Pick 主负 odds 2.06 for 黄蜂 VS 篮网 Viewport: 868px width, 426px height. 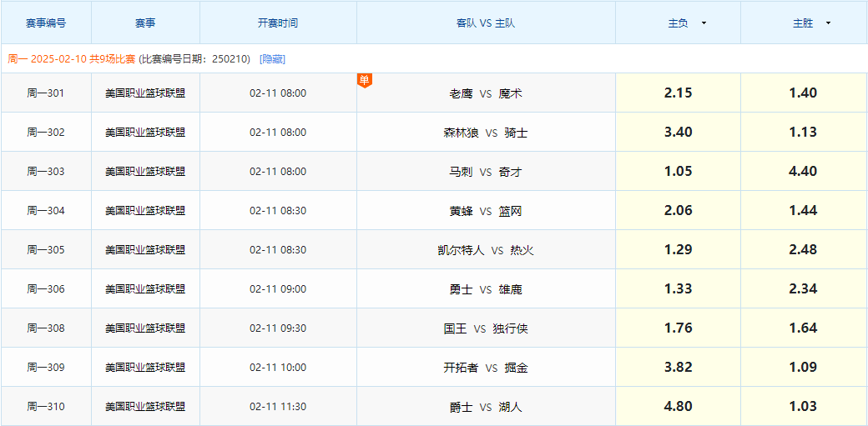coord(678,211)
